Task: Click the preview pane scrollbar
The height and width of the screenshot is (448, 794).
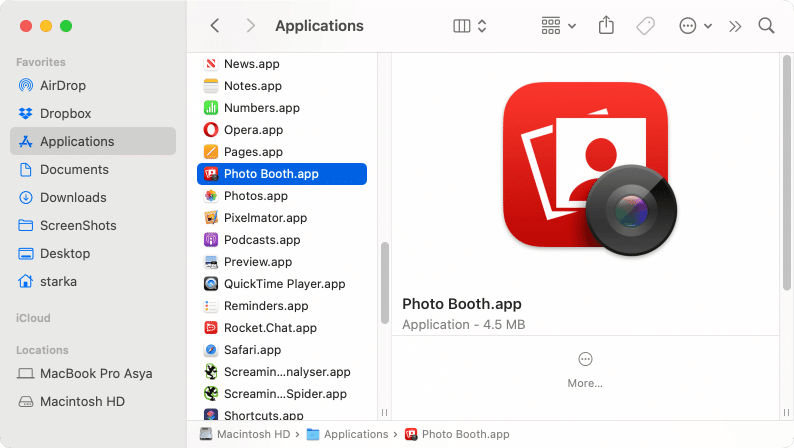Action: click(786, 172)
